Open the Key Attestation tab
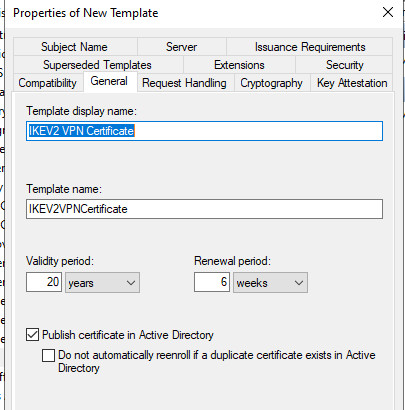 point(352,83)
